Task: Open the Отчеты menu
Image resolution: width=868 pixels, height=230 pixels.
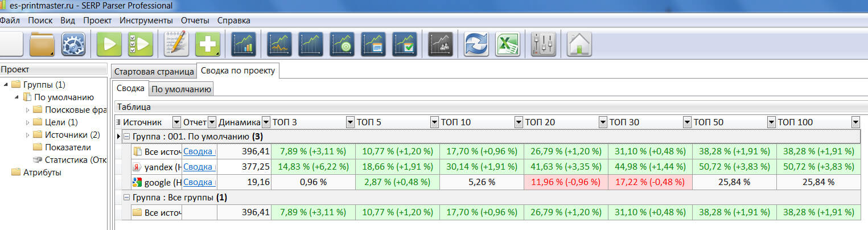Action: (x=195, y=20)
